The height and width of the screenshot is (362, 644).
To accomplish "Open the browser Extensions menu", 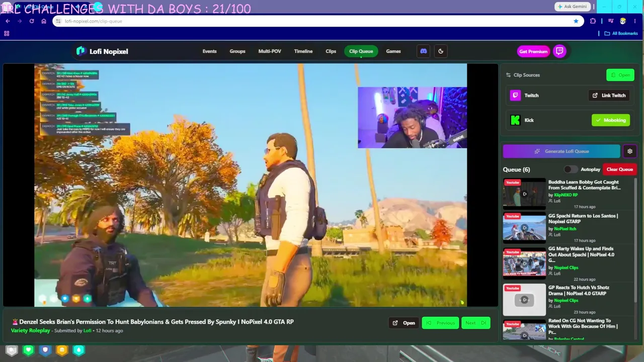I will point(593,21).
